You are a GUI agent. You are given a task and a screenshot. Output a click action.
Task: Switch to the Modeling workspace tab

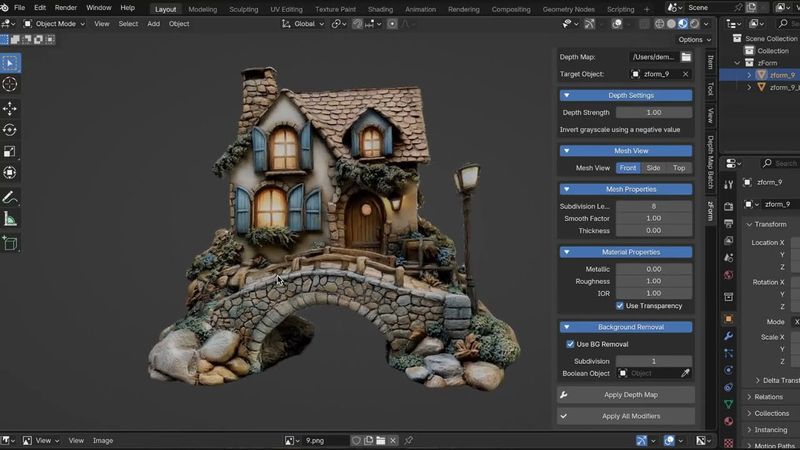(203, 9)
